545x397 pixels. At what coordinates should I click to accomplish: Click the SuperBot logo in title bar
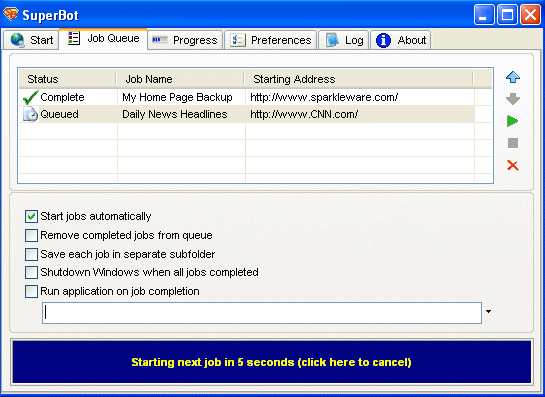10,15
